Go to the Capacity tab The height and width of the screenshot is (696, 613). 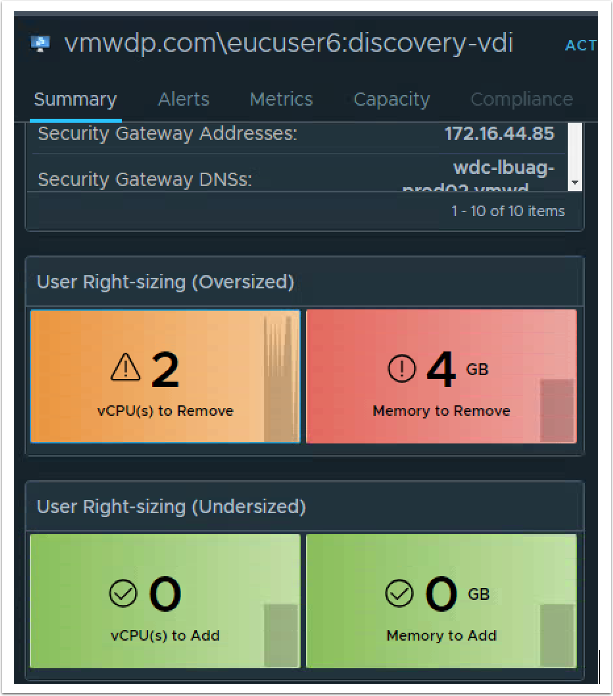pos(392,99)
